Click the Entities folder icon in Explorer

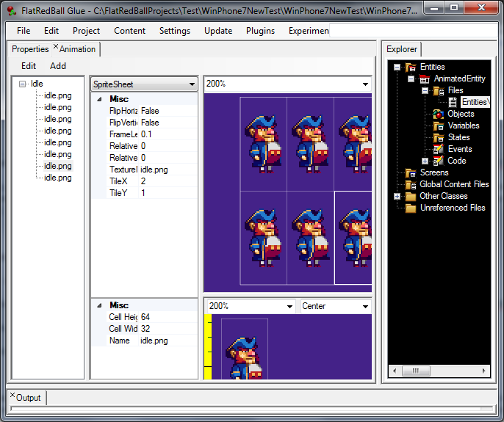coord(411,68)
